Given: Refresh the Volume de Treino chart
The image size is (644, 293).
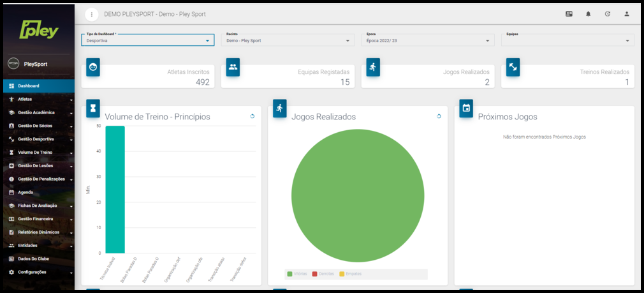Looking at the screenshot, I should tap(252, 116).
